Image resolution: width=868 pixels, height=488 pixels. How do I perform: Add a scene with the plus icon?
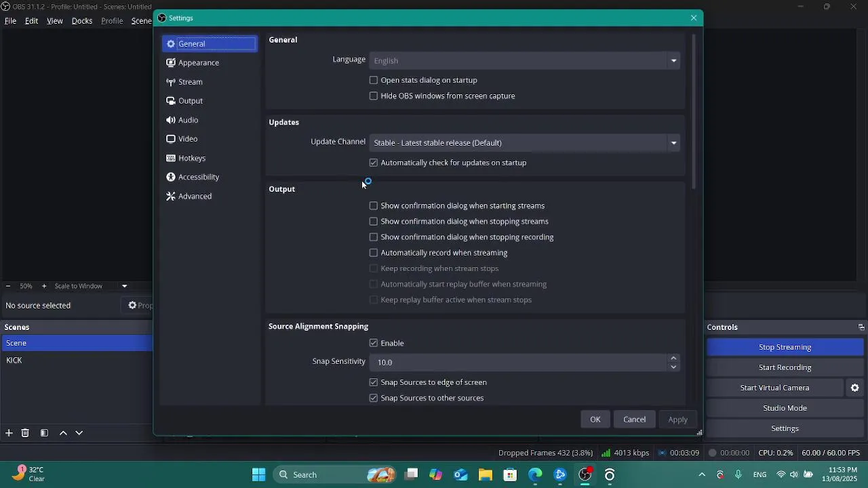9,432
